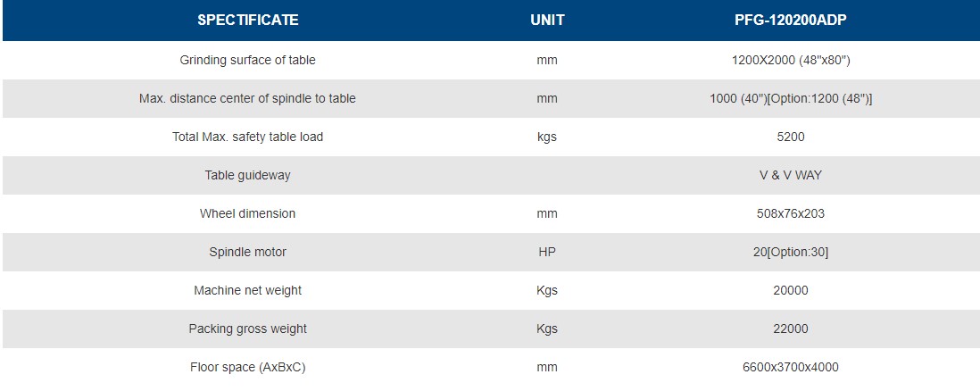This screenshot has height=391, width=980.
Task: Click the HP unit cell
Action: tap(547, 253)
